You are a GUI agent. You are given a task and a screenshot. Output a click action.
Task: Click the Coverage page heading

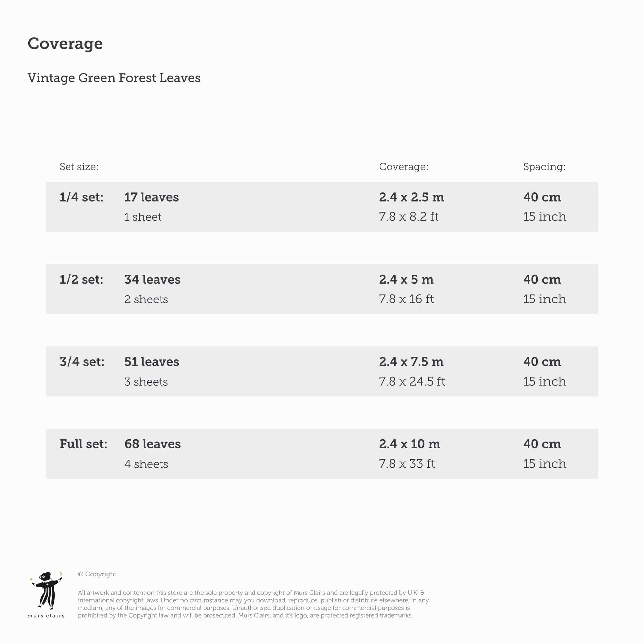(65, 44)
